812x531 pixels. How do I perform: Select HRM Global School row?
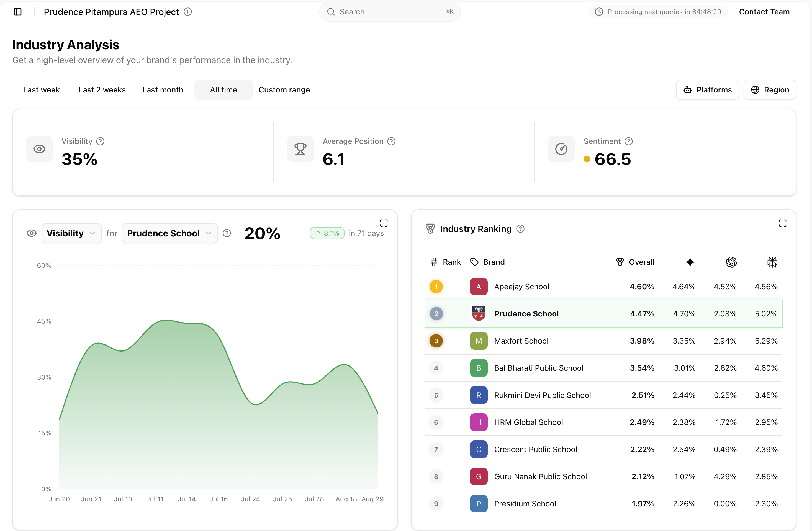603,422
